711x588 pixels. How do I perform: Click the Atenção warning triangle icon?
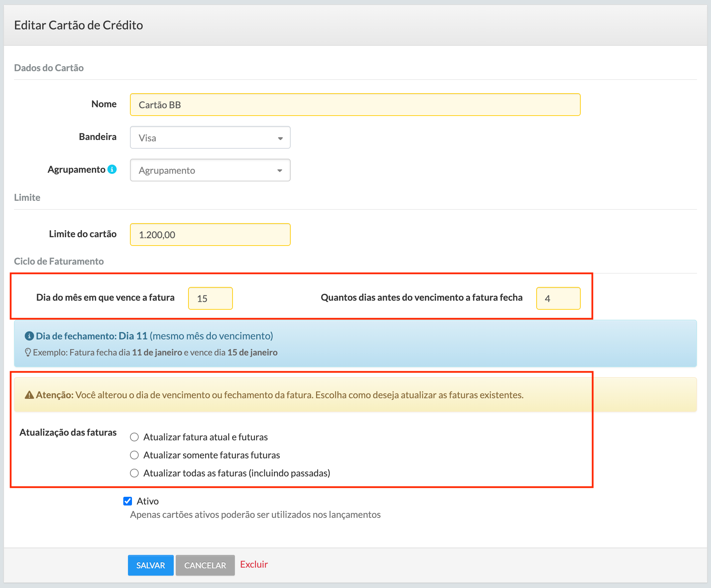(x=29, y=395)
